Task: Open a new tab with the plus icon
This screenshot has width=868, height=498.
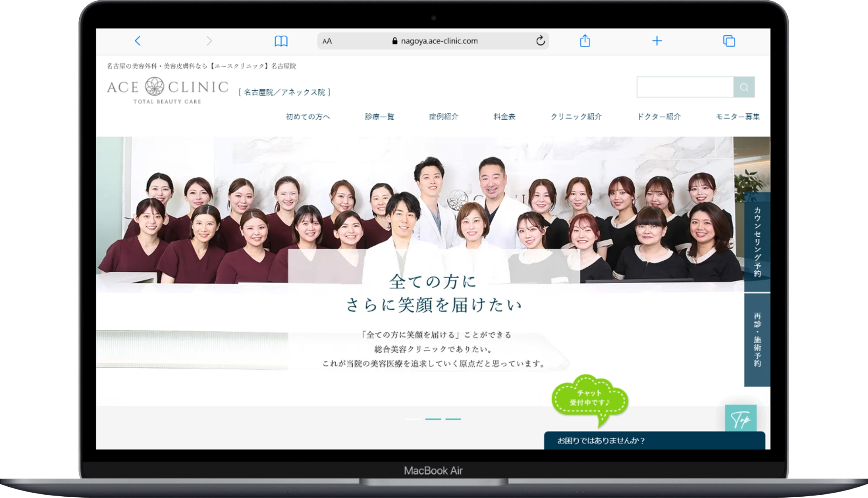Action: point(657,41)
